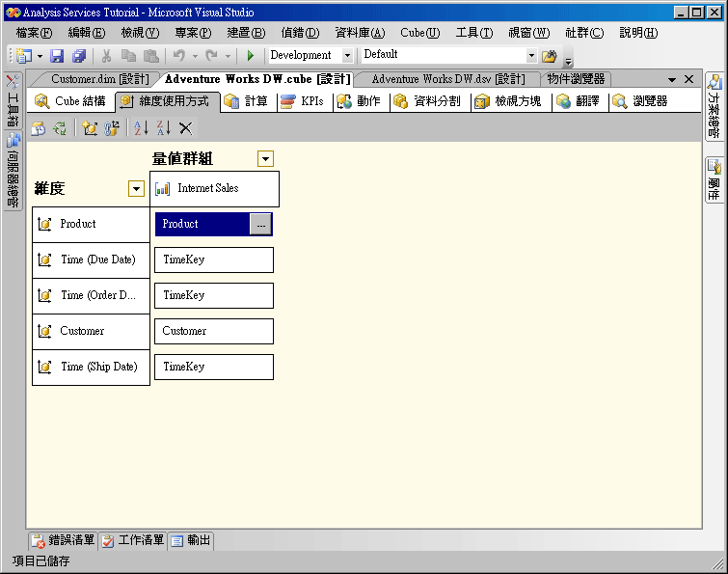This screenshot has height=574, width=728.
Task: Switch to Adventure Works DW.dsv tab
Action: [x=448, y=79]
